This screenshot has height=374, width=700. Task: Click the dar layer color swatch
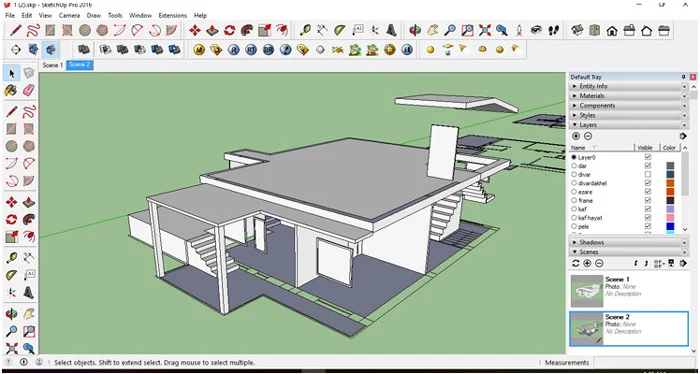click(x=670, y=166)
